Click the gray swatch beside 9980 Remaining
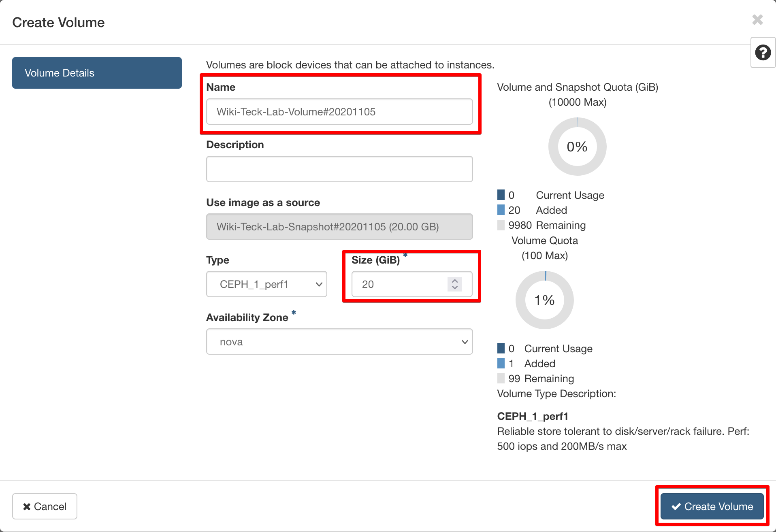 tap(501, 225)
